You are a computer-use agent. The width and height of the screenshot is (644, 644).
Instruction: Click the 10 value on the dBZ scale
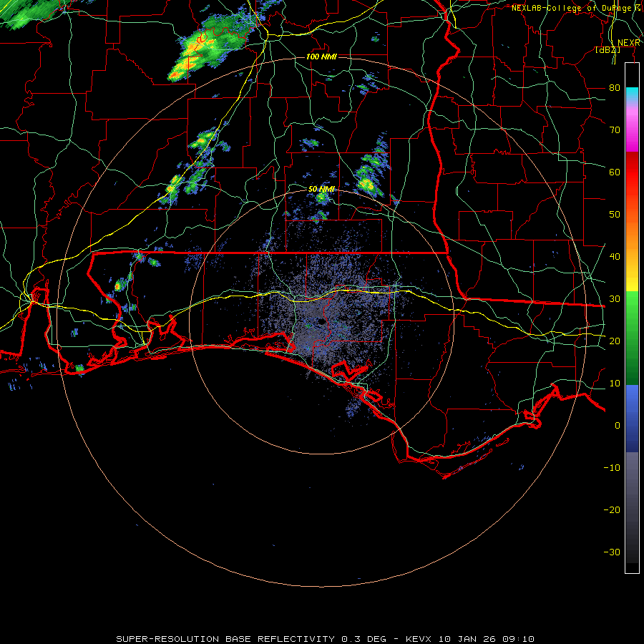point(615,384)
